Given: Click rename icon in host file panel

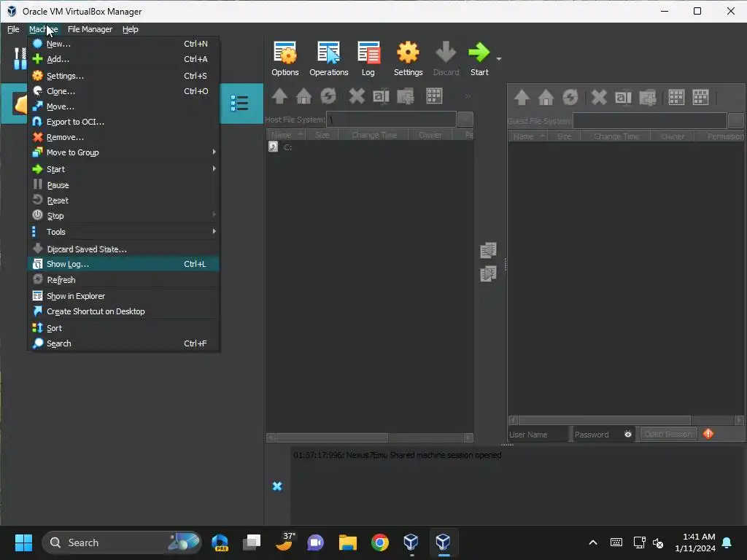Looking at the screenshot, I should click(381, 96).
